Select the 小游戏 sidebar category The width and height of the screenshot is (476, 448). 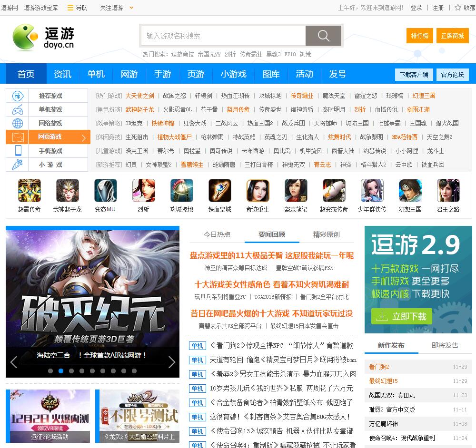coord(50,165)
